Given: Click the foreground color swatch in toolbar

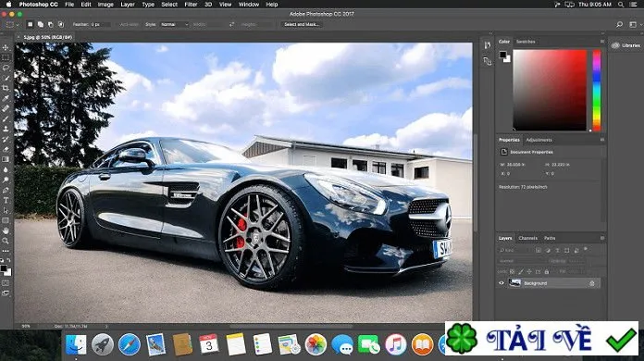Looking at the screenshot, I should pos(4,268).
